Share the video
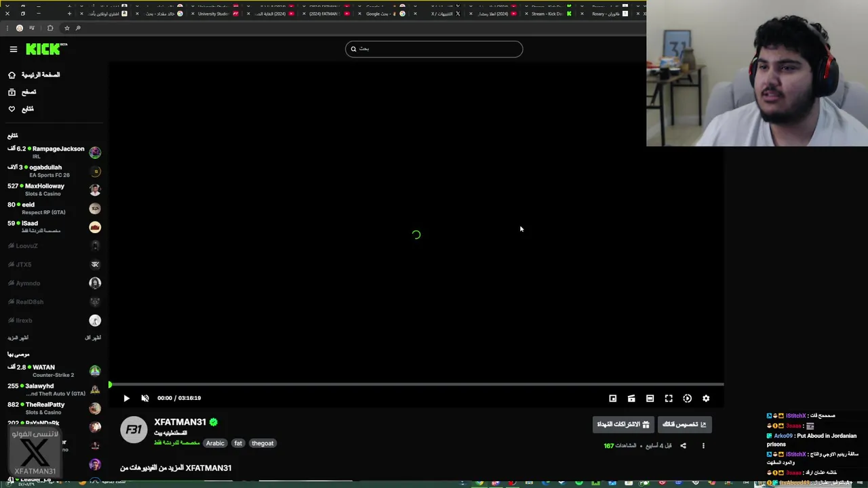This screenshot has width=868, height=488. click(x=683, y=446)
